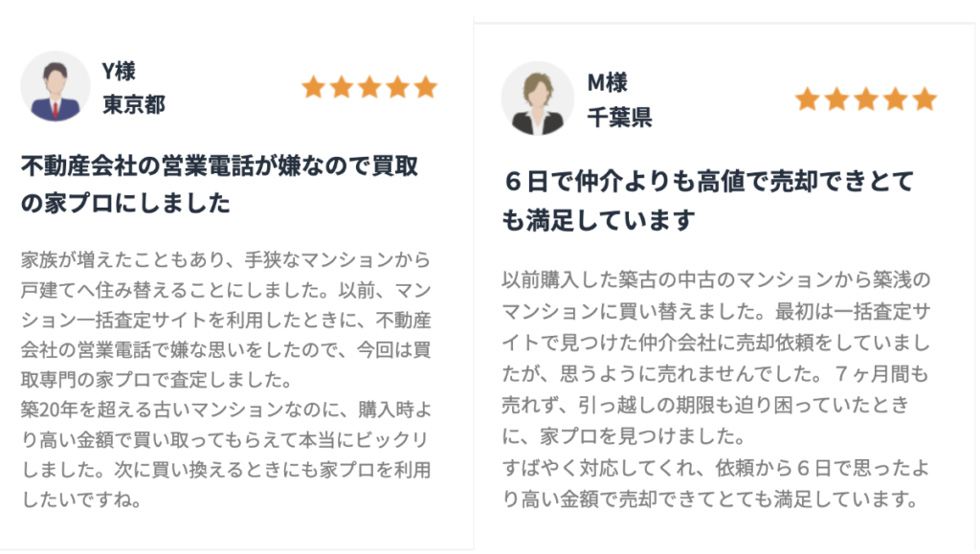Click Y様's male avatar icon
This screenshot has width=980, height=554.
(x=56, y=86)
